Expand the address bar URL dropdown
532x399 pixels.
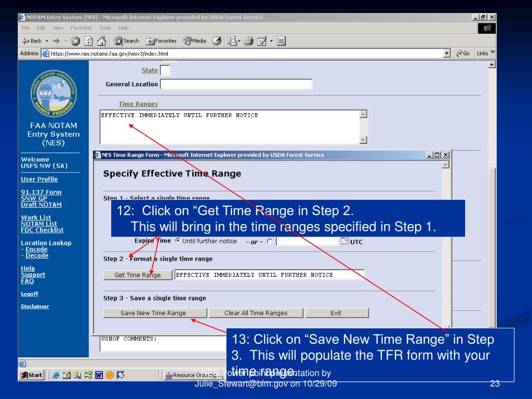click(447, 54)
